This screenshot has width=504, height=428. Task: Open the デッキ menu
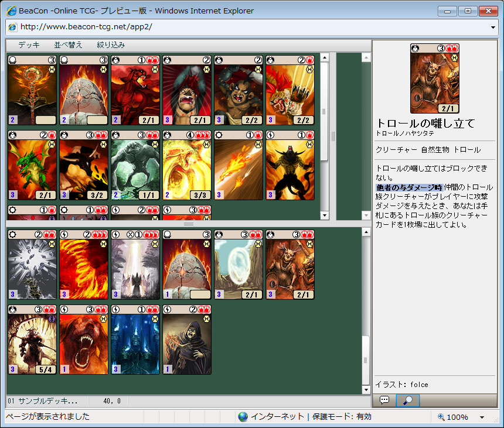pyautogui.click(x=29, y=45)
